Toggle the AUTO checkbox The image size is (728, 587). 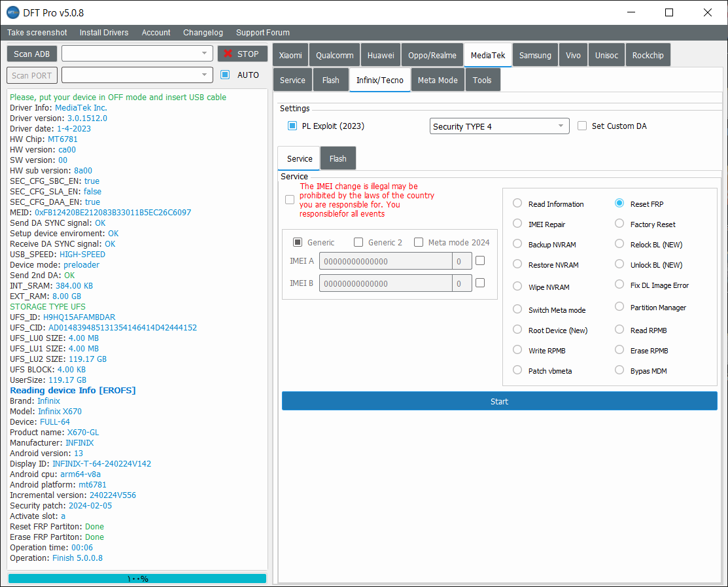225,75
